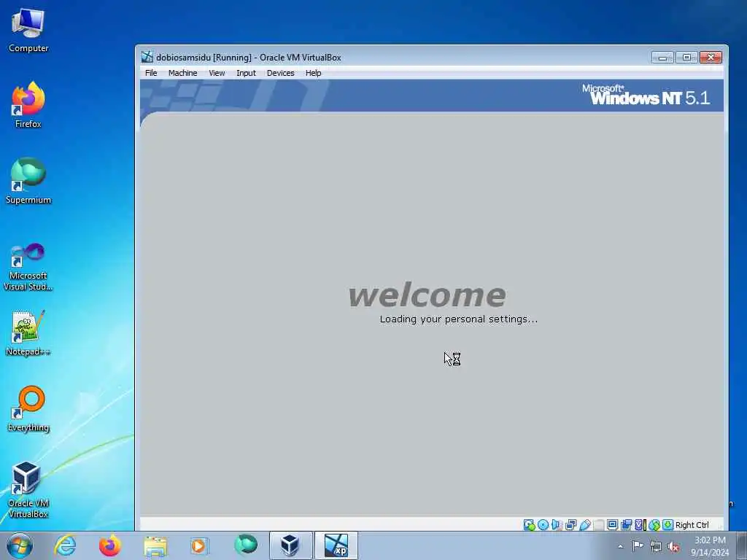The image size is (747, 560).
Task: Select the Notepad++ desktop shortcut
Action: pos(28,333)
